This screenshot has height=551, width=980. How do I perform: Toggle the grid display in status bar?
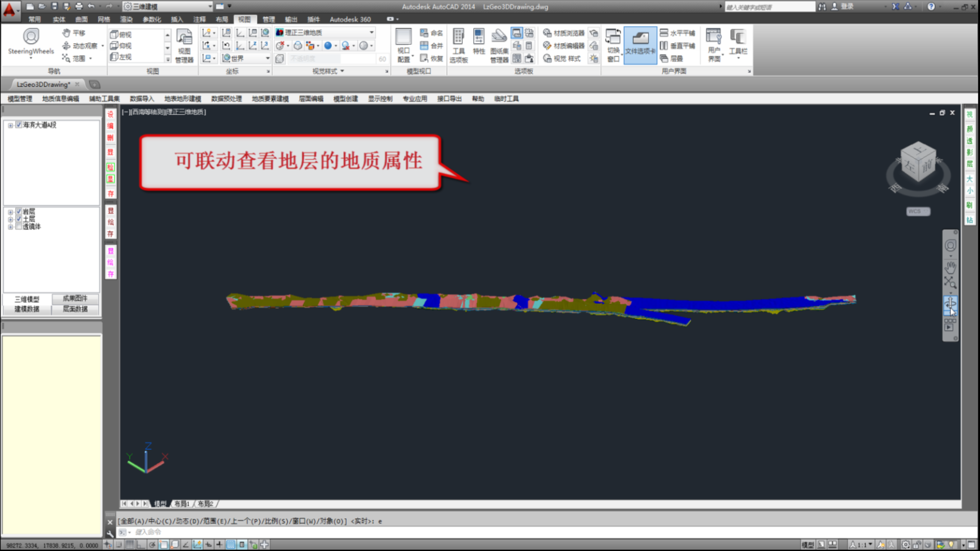tap(130, 545)
